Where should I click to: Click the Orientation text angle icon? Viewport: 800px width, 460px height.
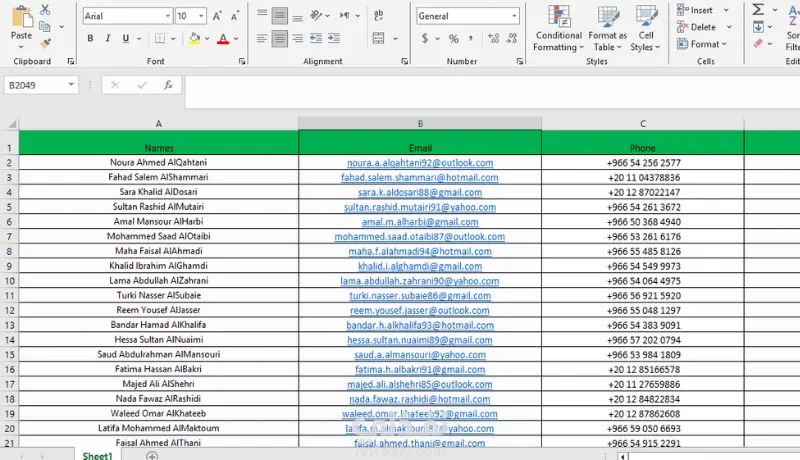point(316,16)
